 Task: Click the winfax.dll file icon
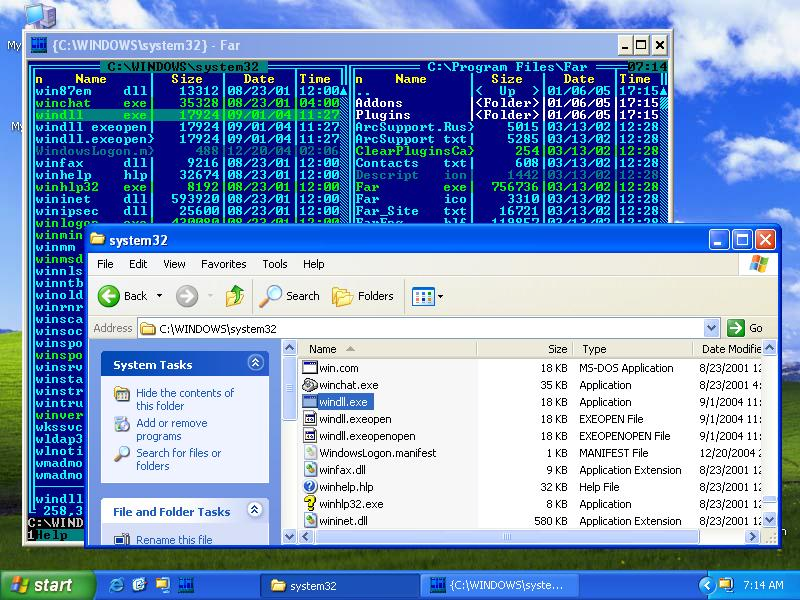click(310, 470)
